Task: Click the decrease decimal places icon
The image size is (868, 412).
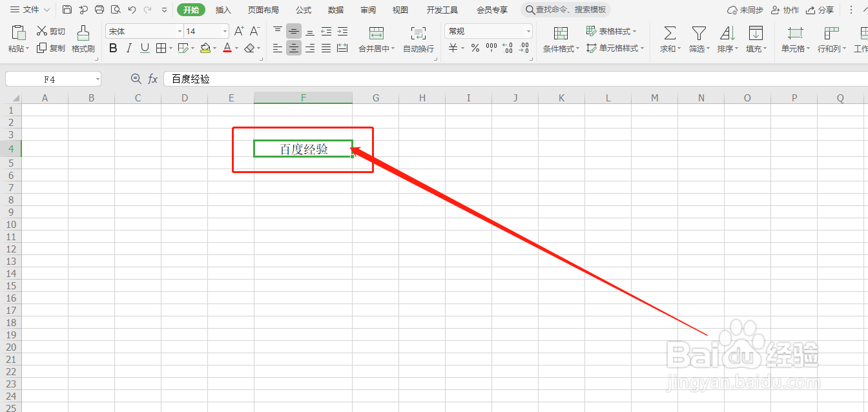Action: pyautogui.click(x=524, y=48)
